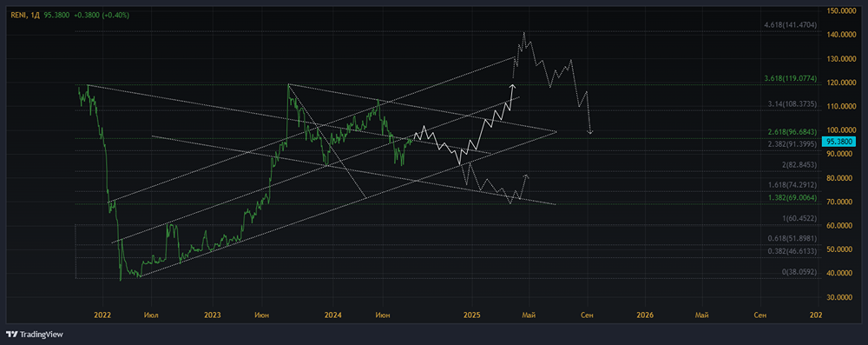The height and width of the screenshot is (345, 868).
Task: Click the Июл time axis label
Action: point(150,315)
